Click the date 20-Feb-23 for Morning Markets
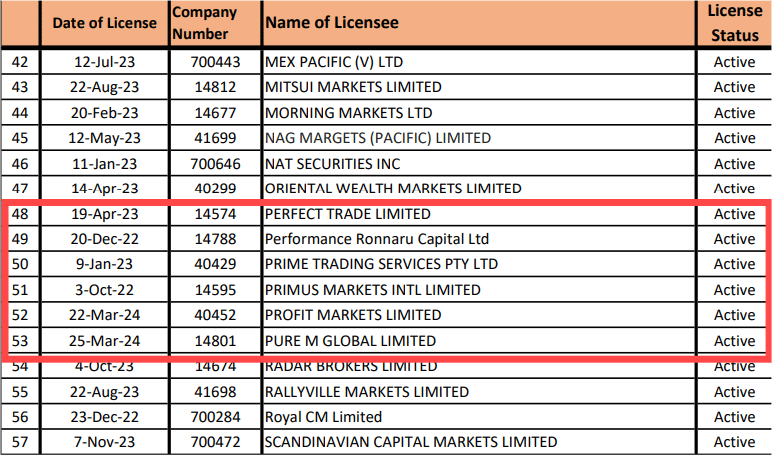Image resolution: width=772 pixels, height=455 pixels. [x=104, y=112]
